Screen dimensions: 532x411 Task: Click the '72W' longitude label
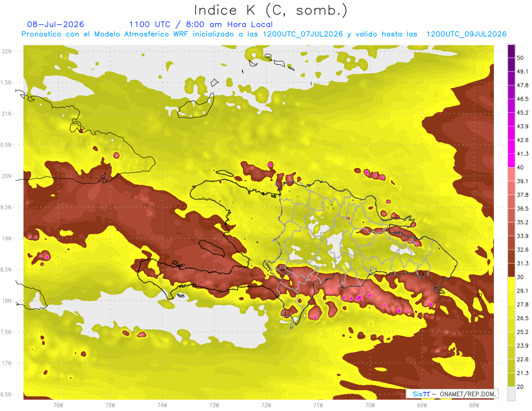tap(266, 405)
